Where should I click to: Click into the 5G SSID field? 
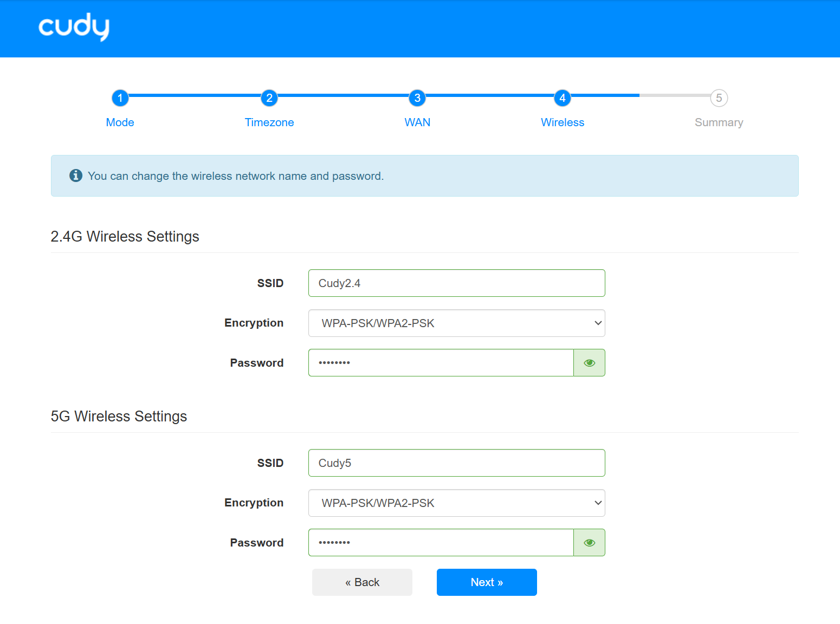(x=456, y=463)
